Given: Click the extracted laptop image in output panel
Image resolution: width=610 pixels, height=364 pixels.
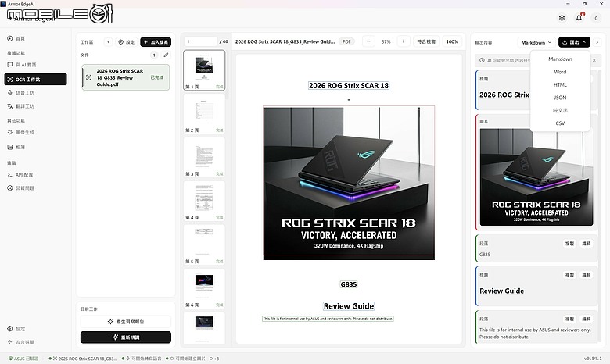Looking at the screenshot, I should (x=536, y=177).
